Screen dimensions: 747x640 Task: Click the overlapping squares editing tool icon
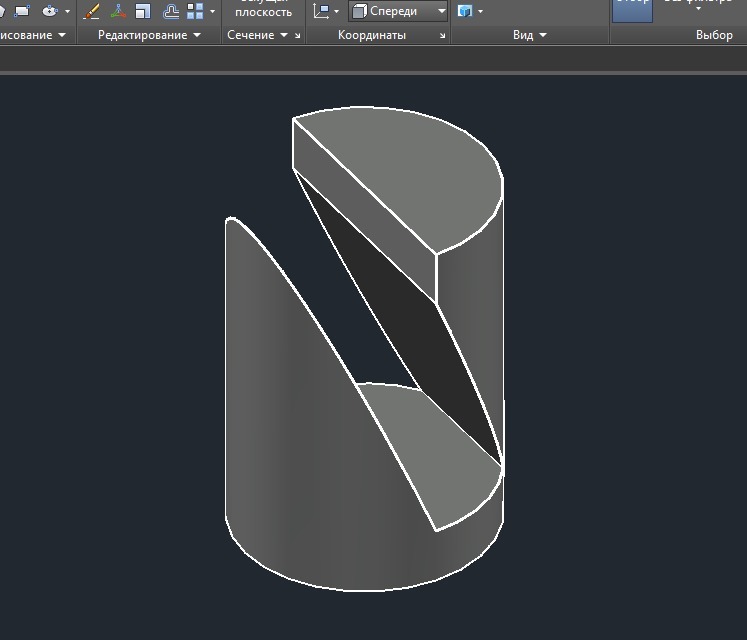(x=144, y=11)
